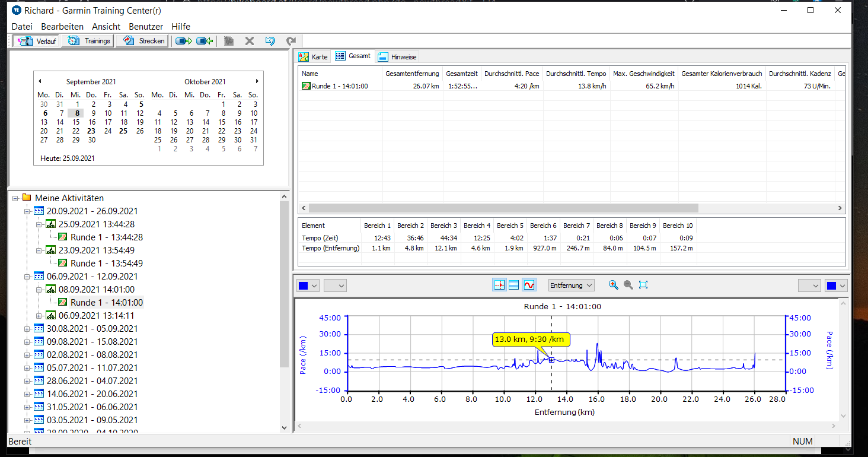868x457 pixels.
Task: Select week 28.06.2021 - 04.07.2021
Action: (92, 381)
